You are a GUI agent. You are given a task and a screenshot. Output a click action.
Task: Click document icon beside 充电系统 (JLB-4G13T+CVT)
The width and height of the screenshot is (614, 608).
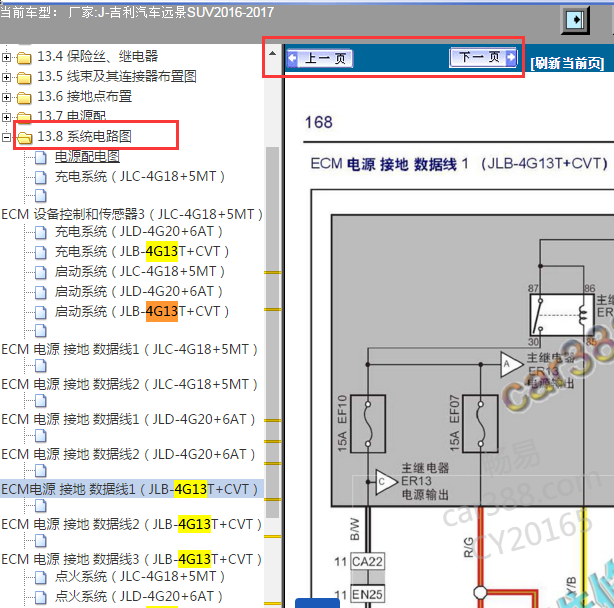tap(40, 252)
